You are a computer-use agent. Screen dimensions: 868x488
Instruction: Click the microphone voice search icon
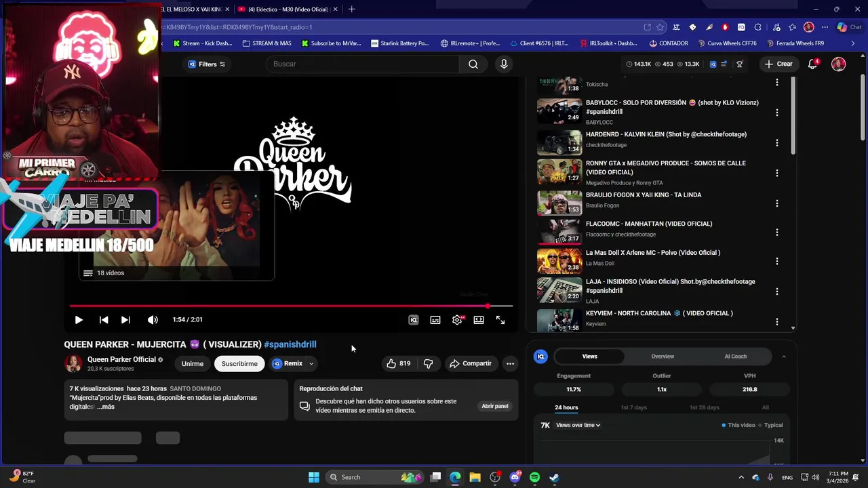click(503, 64)
